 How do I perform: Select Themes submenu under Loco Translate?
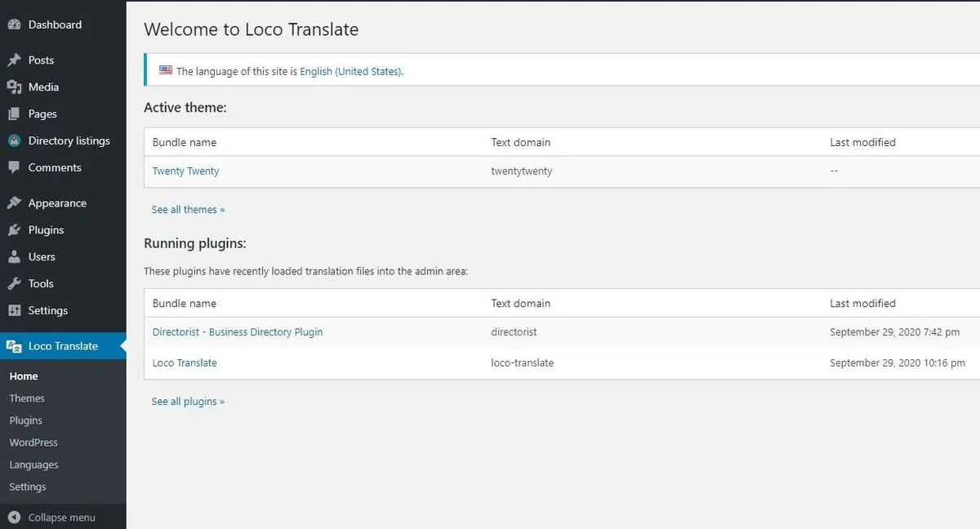click(27, 398)
